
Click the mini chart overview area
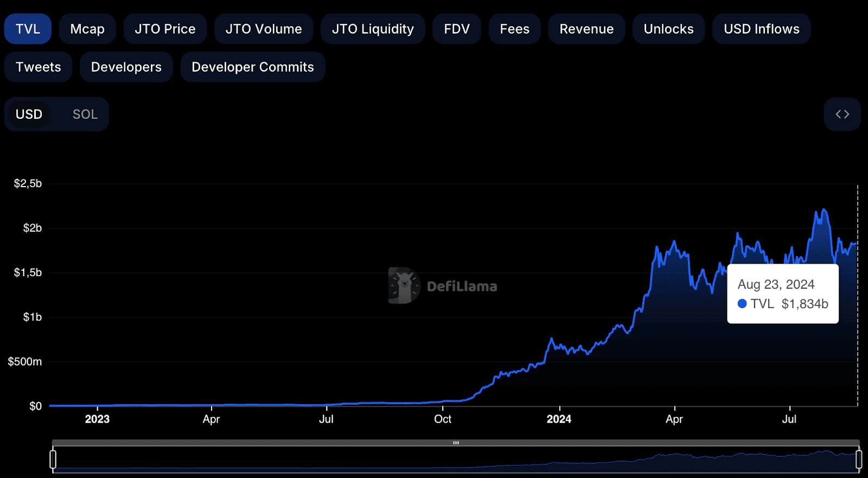(456, 460)
